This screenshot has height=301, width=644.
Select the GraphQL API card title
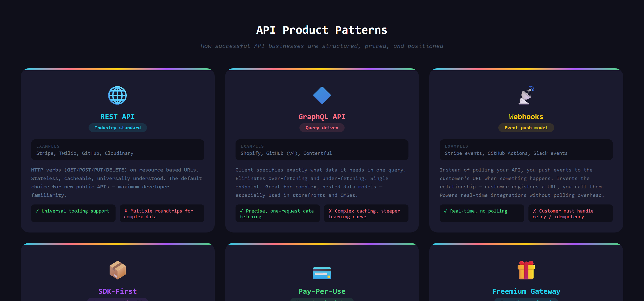click(x=322, y=117)
